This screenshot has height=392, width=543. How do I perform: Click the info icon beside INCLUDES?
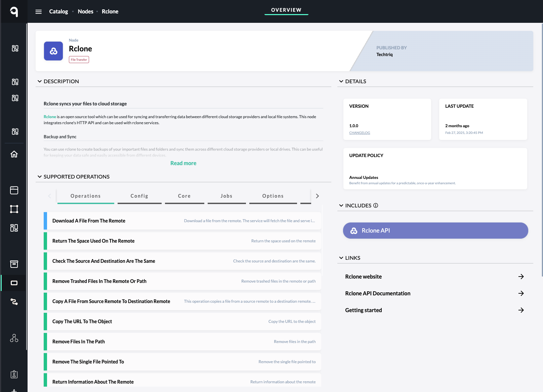point(376,205)
